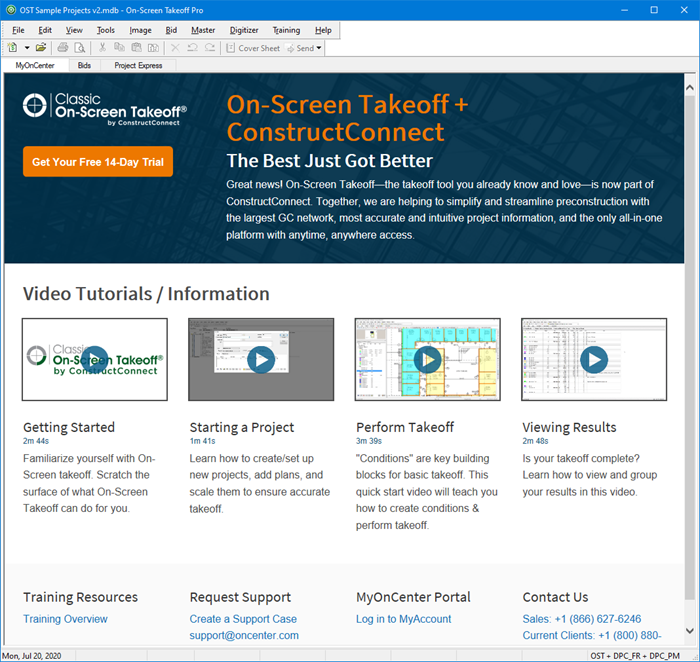Click the scrollbar up arrow
This screenshot has height=662, width=700.
point(690,88)
